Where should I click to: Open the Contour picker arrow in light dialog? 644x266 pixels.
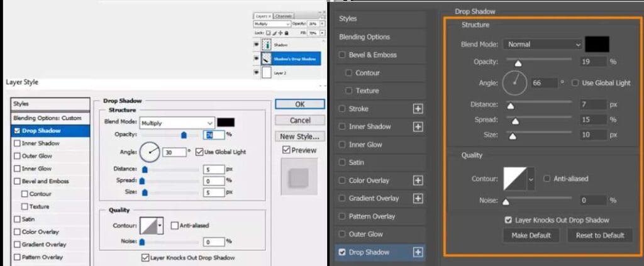160,226
